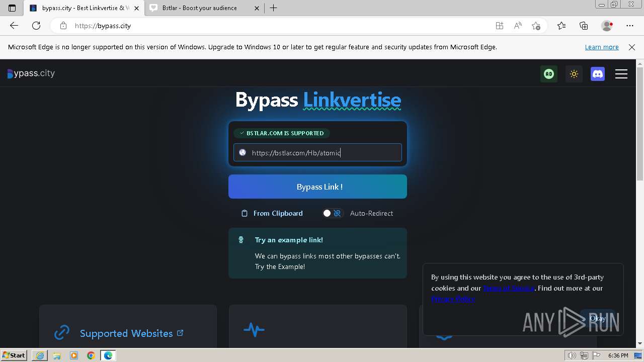Image resolution: width=644 pixels, height=362 pixels.
Task: Open File Explorer from taskbar
Action: coord(57,355)
